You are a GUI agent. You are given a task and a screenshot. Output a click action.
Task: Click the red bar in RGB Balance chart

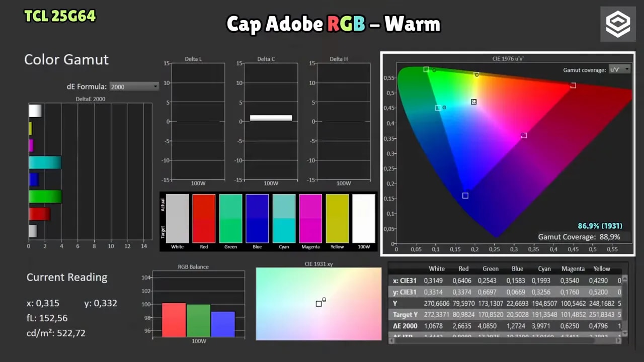click(174, 320)
